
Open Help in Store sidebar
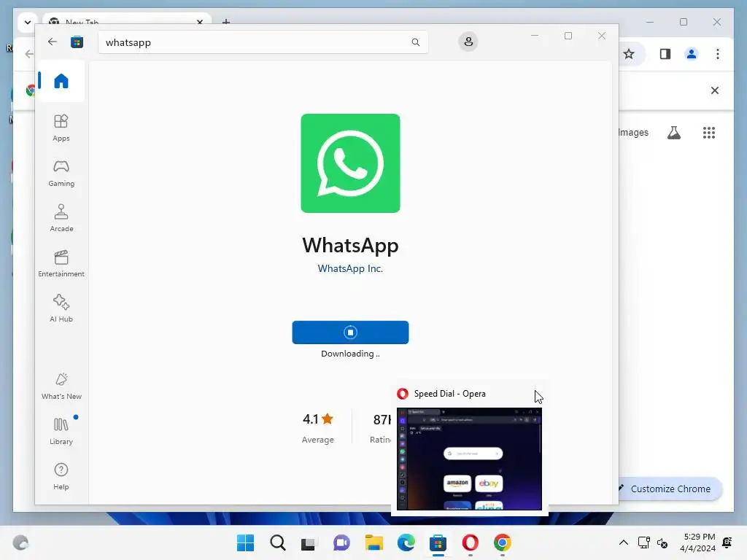[x=61, y=476]
